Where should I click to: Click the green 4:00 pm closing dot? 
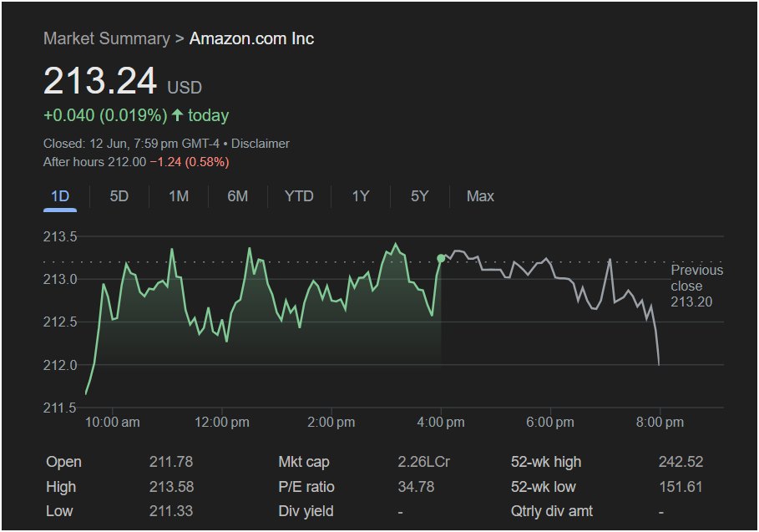[x=441, y=259]
